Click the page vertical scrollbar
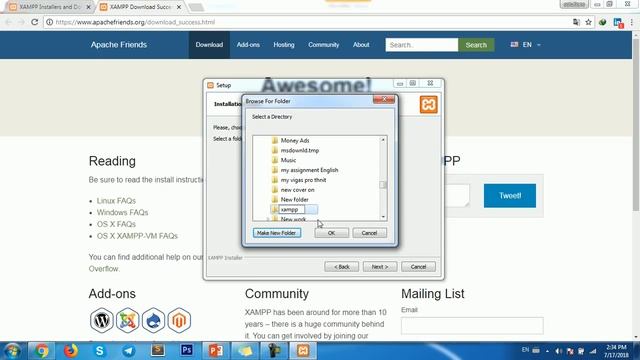The width and height of the screenshot is (640, 360). (636, 124)
